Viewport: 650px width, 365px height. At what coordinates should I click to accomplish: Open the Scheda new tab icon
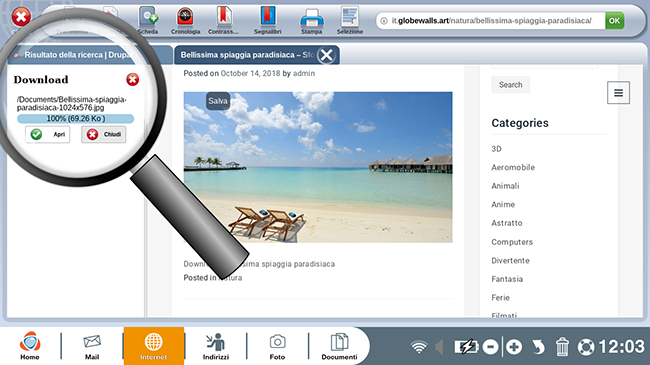pyautogui.click(x=148, y=20)
